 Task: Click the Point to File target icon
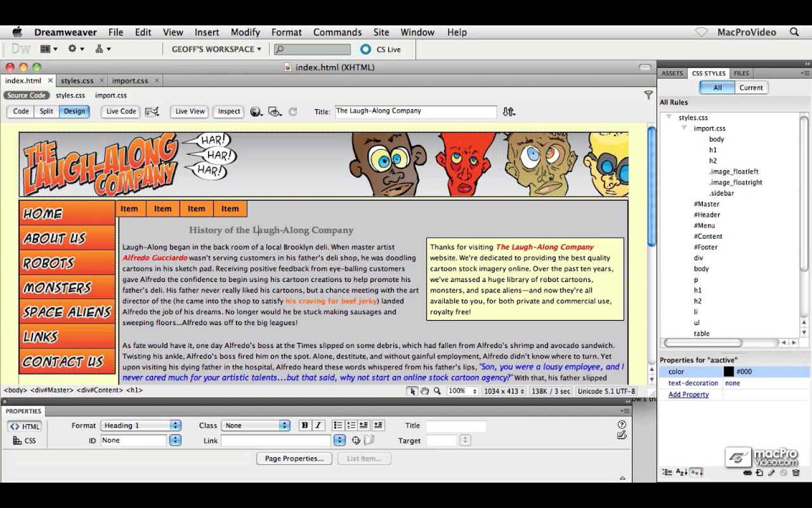click(356, 441)
